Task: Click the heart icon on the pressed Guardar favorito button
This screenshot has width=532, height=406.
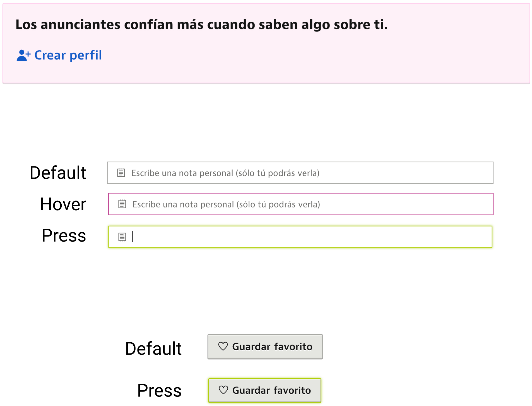Action: coord(223,390)
